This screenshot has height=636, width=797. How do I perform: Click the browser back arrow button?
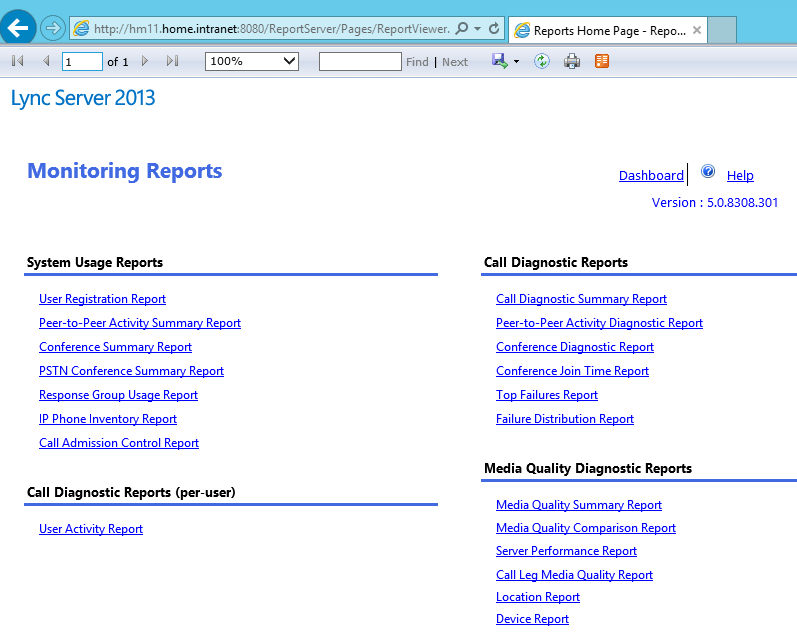tap(19, 29)
